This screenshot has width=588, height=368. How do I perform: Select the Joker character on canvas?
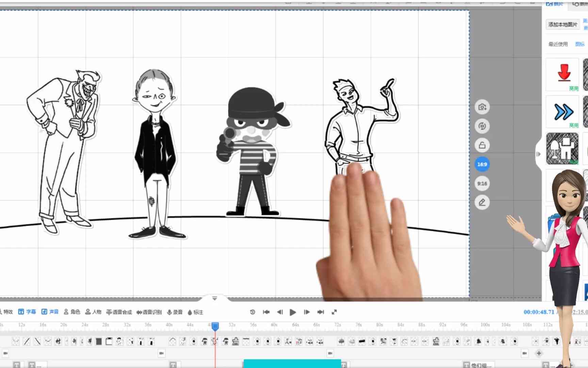[64, 152]
